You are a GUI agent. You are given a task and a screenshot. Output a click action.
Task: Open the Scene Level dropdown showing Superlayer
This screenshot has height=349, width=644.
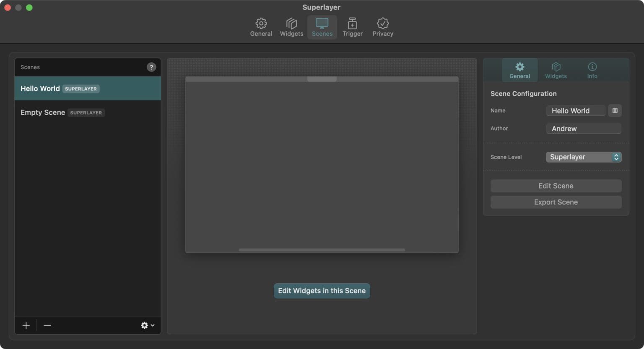(583, 157)
